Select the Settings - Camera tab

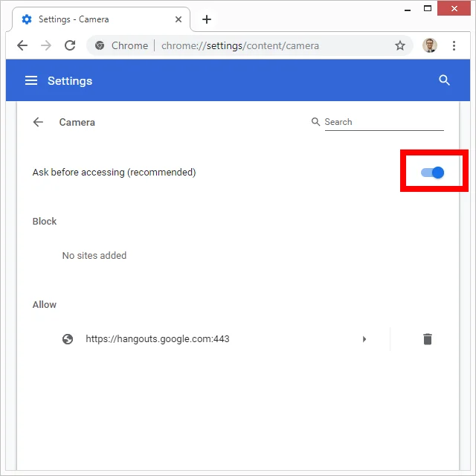tap(101, 19)
